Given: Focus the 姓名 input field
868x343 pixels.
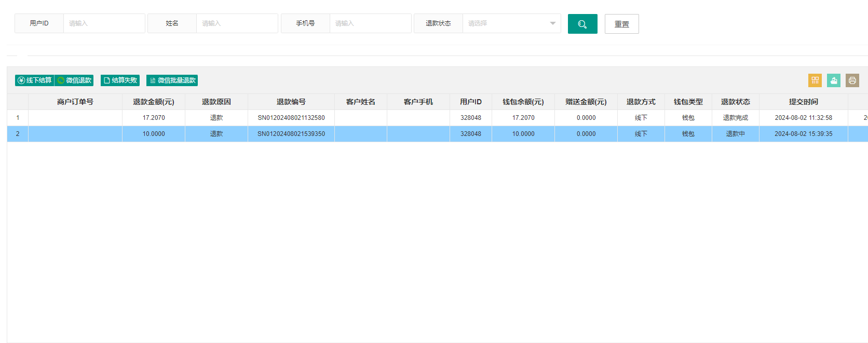Looking at the screenshot, I should click(237, 23).
